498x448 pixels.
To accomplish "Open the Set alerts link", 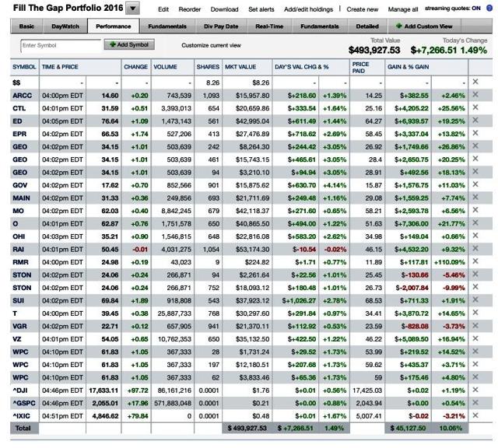I will [x=261, y=9].
